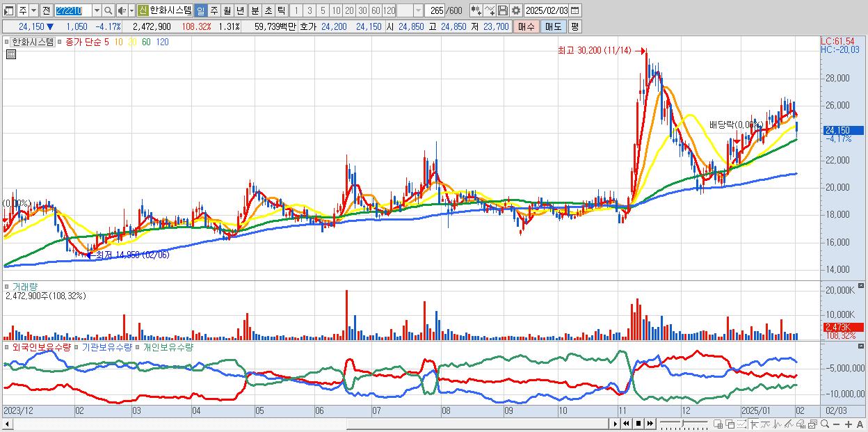Image resolution: width=868 pixels, height=432 pixels.
Task: Open the calendar date picker icon
Action: pos(577,10)
